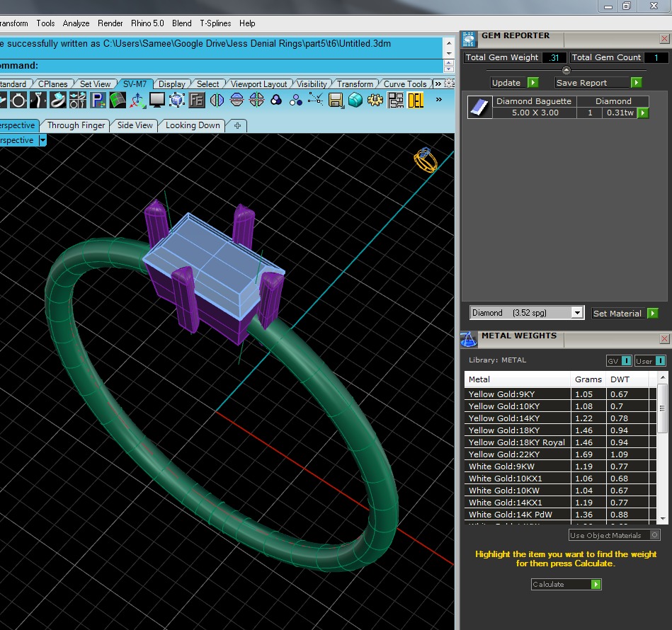The height and width of the screenshot is (630, 672).
Task: Click the Command input line
Action: (x=221, y=66)
